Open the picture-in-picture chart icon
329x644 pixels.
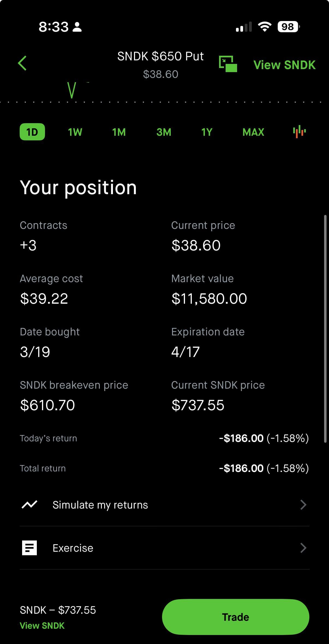[228, 64]
